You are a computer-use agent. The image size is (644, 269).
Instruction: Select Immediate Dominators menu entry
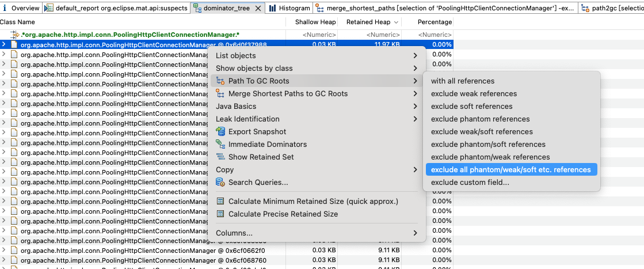click(315, 145)
